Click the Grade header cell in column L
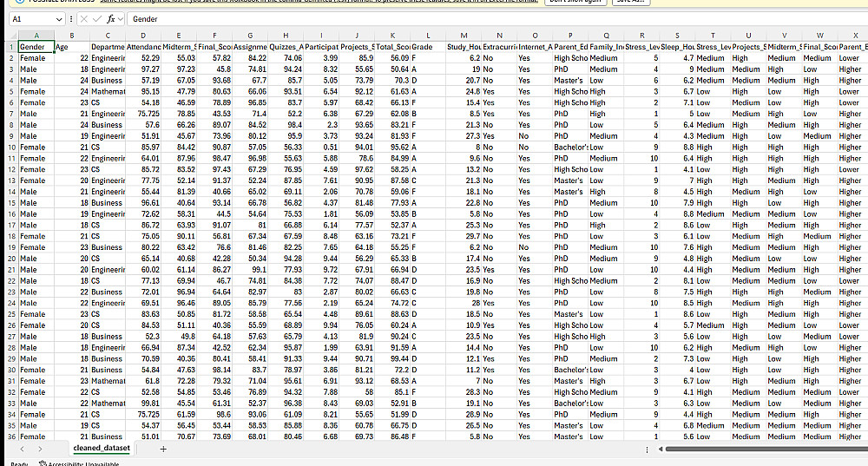 coord(428,47)
